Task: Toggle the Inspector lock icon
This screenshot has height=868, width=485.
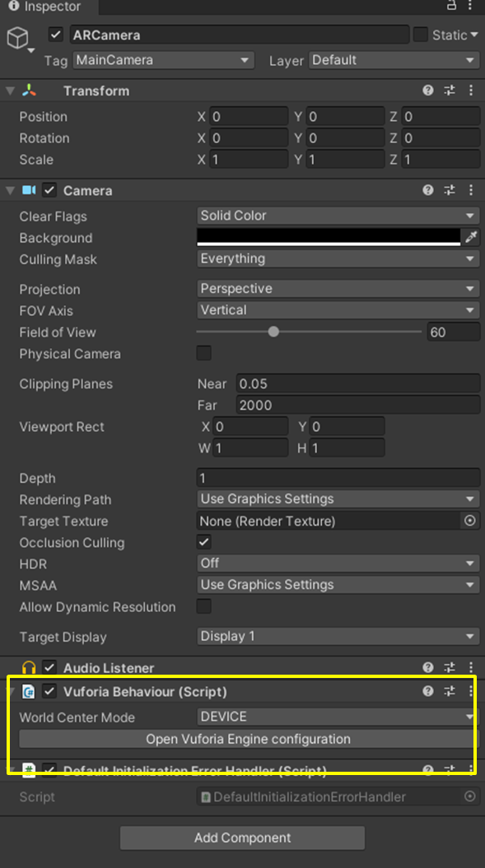Action: coord(452,6)
